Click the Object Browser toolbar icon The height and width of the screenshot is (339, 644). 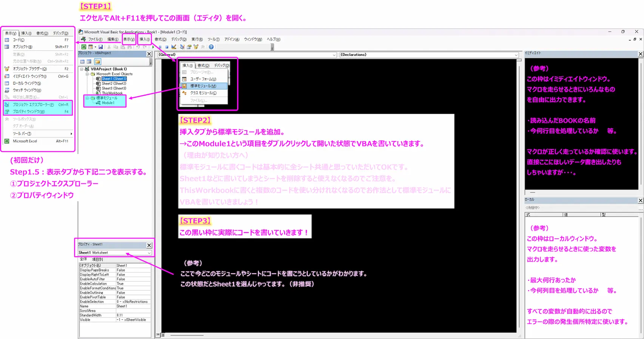click(196, 47)
